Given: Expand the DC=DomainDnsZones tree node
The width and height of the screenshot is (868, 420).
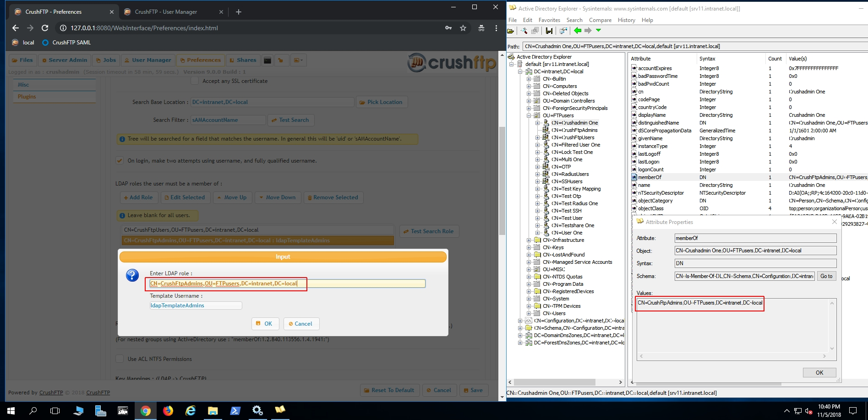Looking at the screenshot, I should point(520,335).
